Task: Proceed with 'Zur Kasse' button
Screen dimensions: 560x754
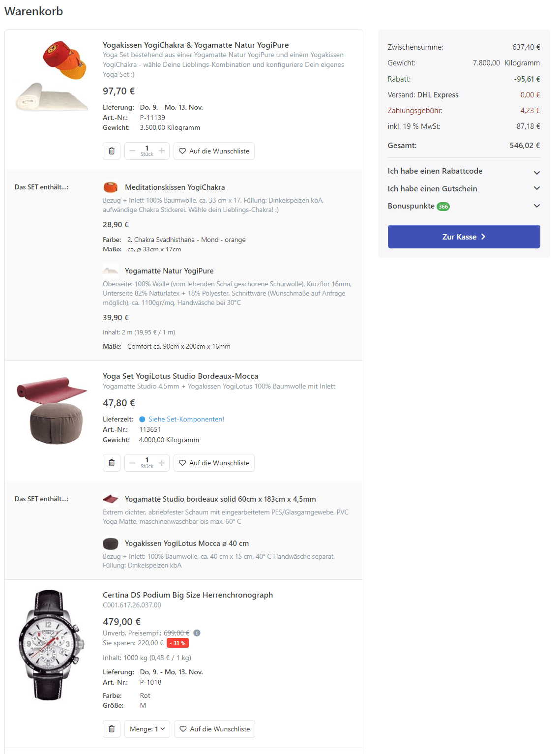Action: pyautogui.click(x=464, y=237)
